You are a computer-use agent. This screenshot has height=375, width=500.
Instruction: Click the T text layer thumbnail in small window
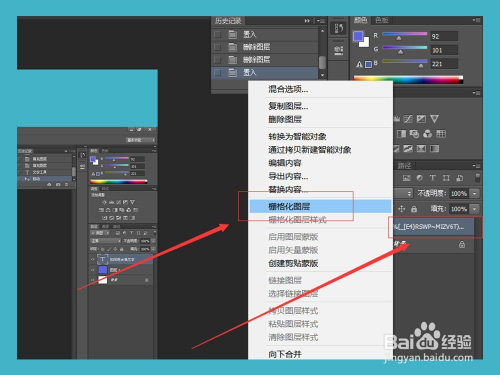pyautogui.click(x=102, y=259)
